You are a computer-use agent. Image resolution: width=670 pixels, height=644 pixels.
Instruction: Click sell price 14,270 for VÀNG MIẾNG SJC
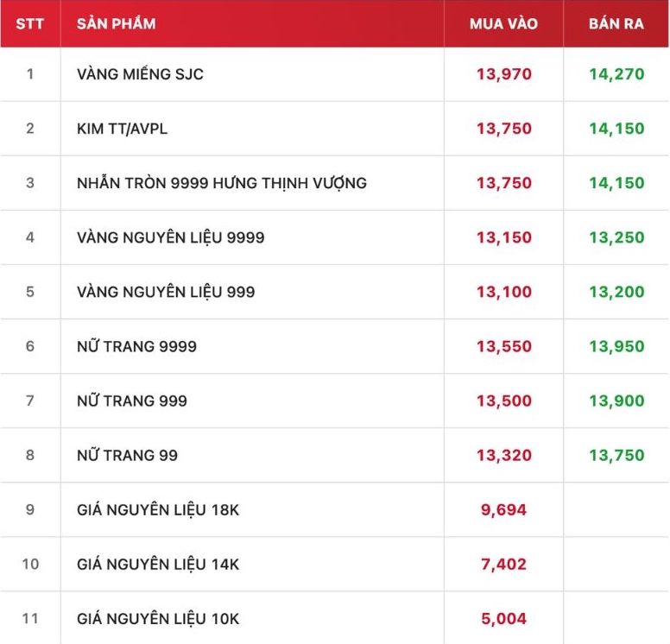click(x=616, y=74)
